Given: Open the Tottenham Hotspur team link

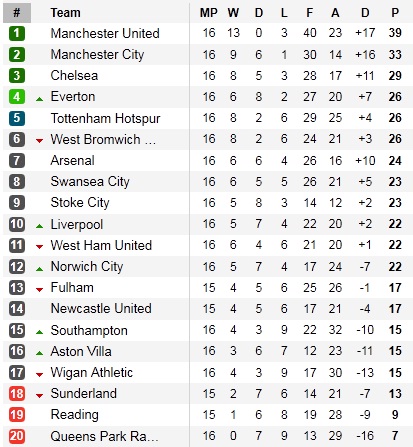Looking at the screenshot, I should point(105,118).
